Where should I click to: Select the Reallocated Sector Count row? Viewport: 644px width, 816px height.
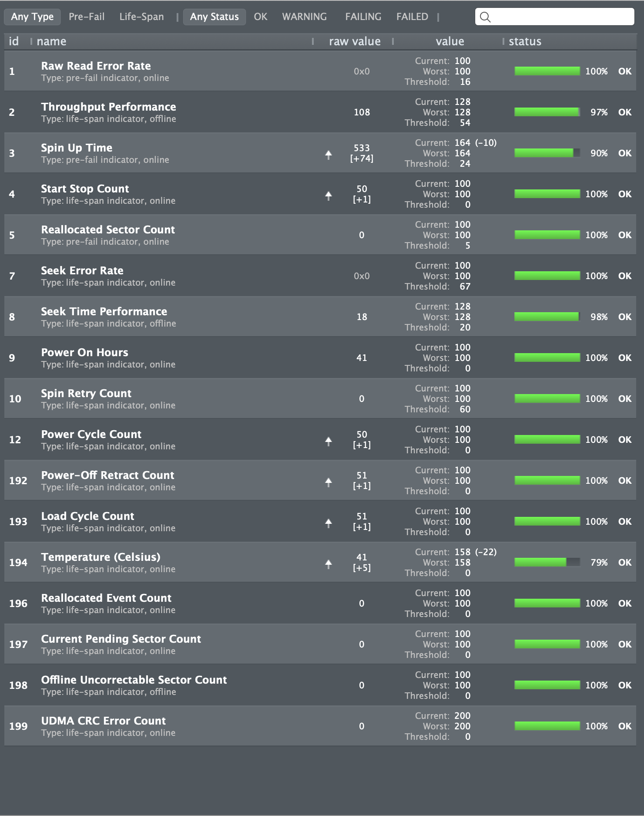(174, 235)
